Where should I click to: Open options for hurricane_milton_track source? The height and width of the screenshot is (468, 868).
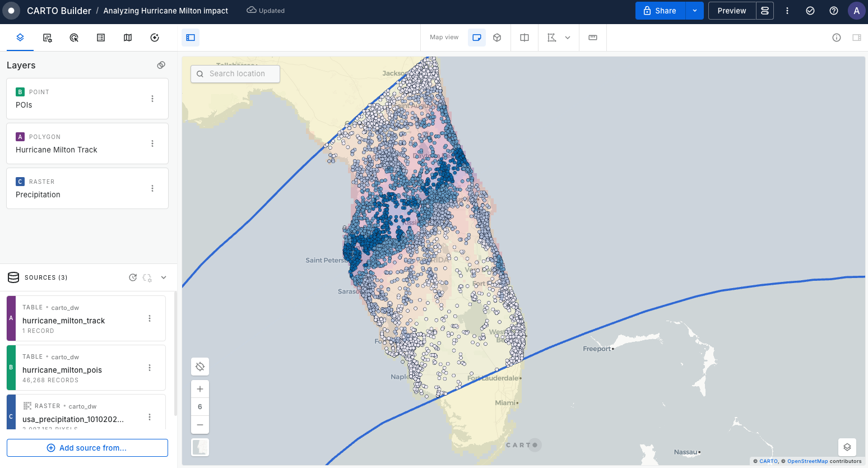150,318
